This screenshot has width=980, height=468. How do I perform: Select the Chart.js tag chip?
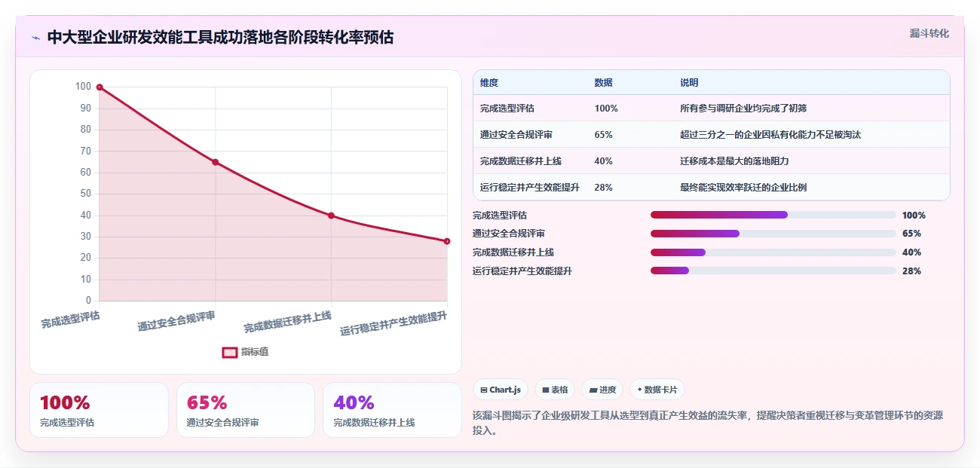point(501,390)
